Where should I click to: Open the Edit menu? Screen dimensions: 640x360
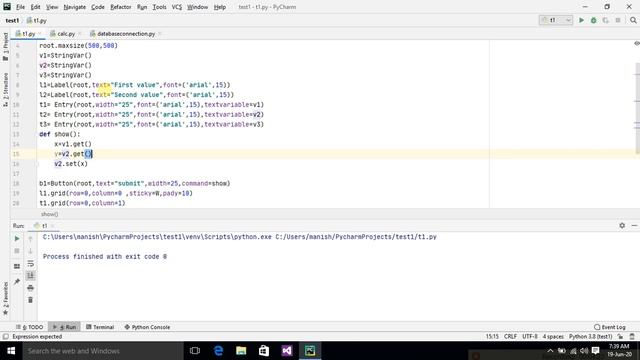(36, 7)
